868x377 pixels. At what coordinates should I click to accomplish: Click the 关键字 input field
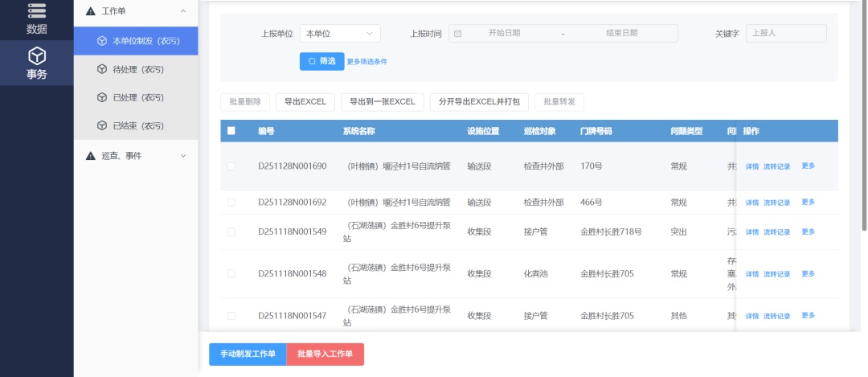click(x=785, y=33)
